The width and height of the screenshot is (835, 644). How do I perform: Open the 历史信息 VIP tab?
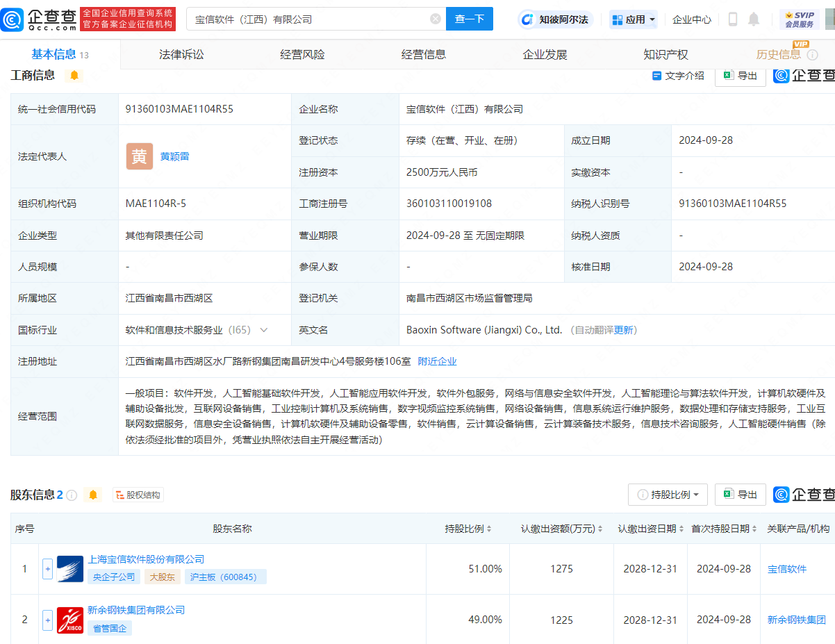[779, 54]
